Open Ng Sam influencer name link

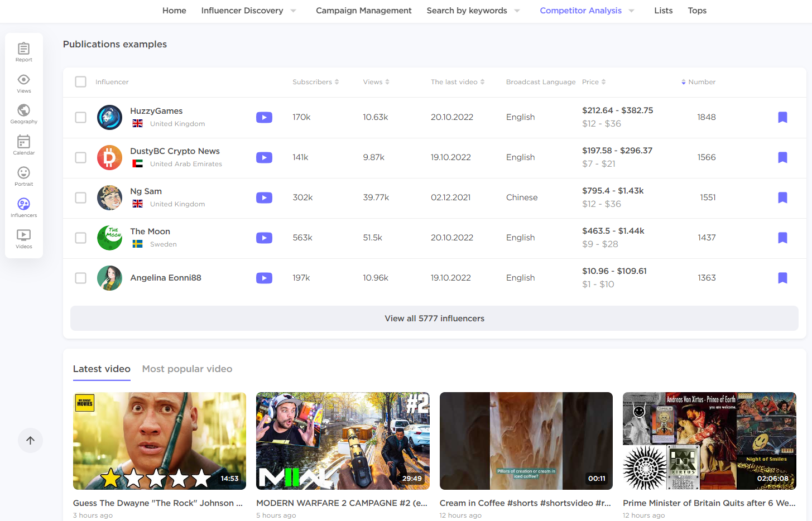coord(146,191)
